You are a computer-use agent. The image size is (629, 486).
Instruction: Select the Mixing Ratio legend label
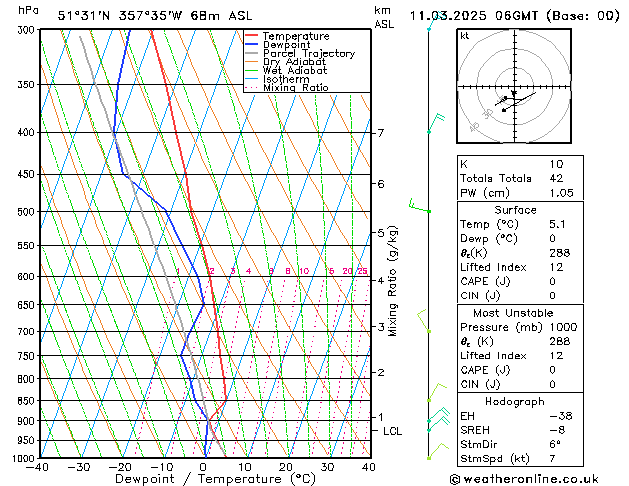[296, 87]
